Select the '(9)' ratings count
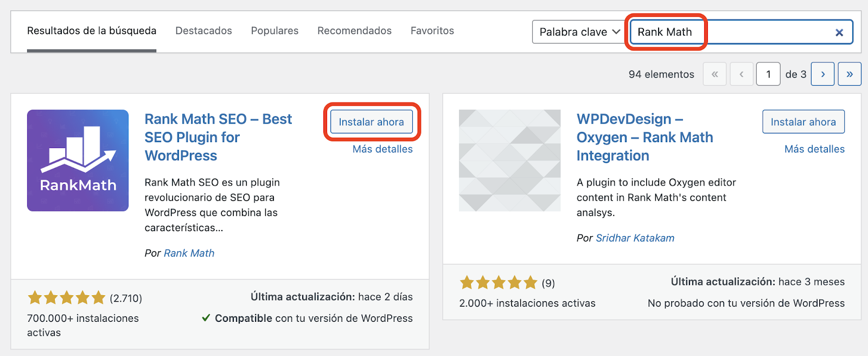This screenshot has width=868, height=356. [x=548, y=283]
